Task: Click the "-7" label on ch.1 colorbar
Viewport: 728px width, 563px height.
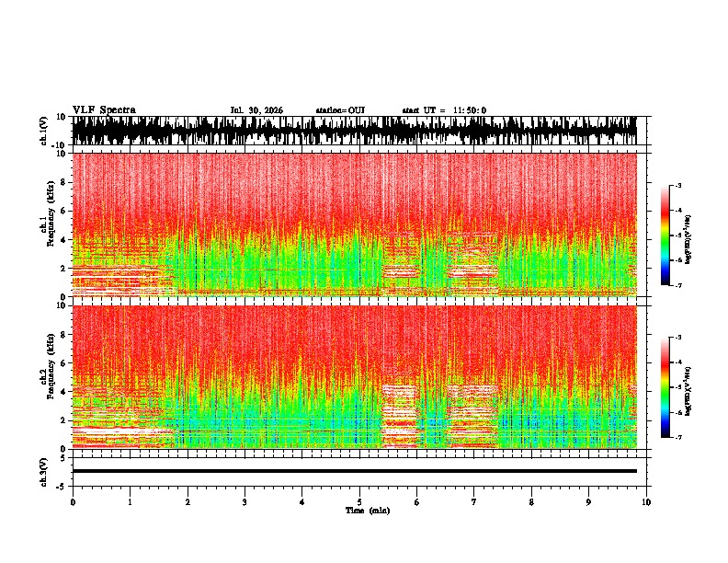Action: click(678, 285)
